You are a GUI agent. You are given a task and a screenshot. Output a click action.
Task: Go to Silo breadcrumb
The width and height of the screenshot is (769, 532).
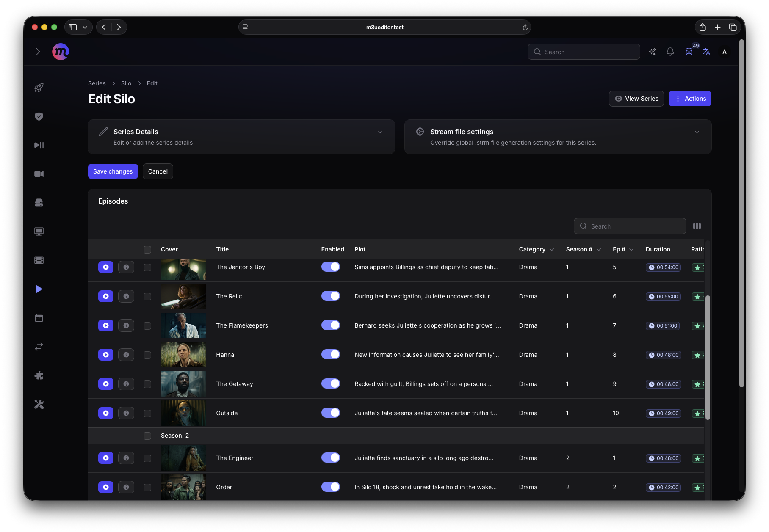[x=126, y=83]
